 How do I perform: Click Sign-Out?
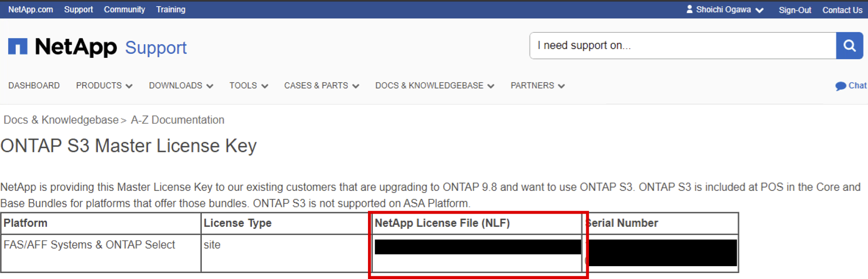coord(795,10)
